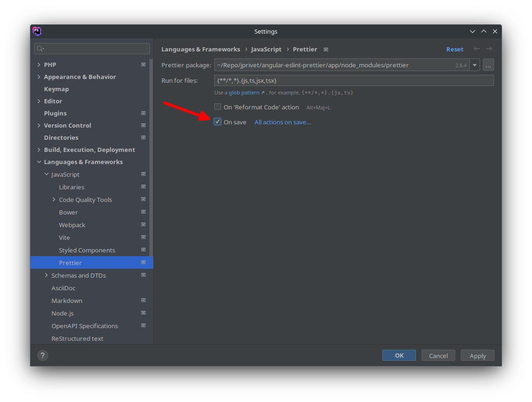The height and width of the screenshot is (402, 532).
Task: Expand Build, Execution, Deployment section
Action: pos(39,150)
